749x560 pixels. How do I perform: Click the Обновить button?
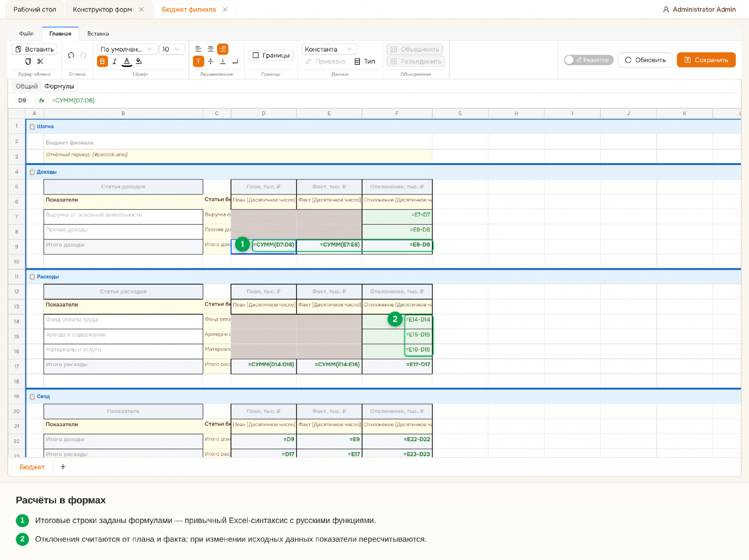(645, 60)
